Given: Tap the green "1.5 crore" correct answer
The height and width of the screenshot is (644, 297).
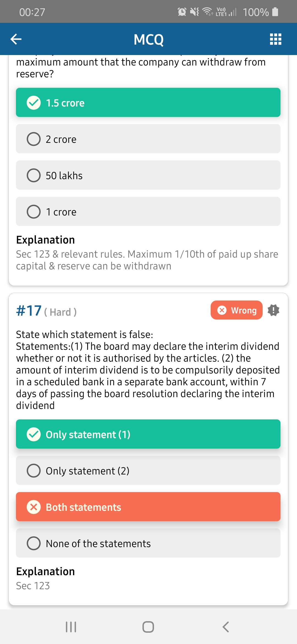Looking at the screenshot, I should (148, 103).
